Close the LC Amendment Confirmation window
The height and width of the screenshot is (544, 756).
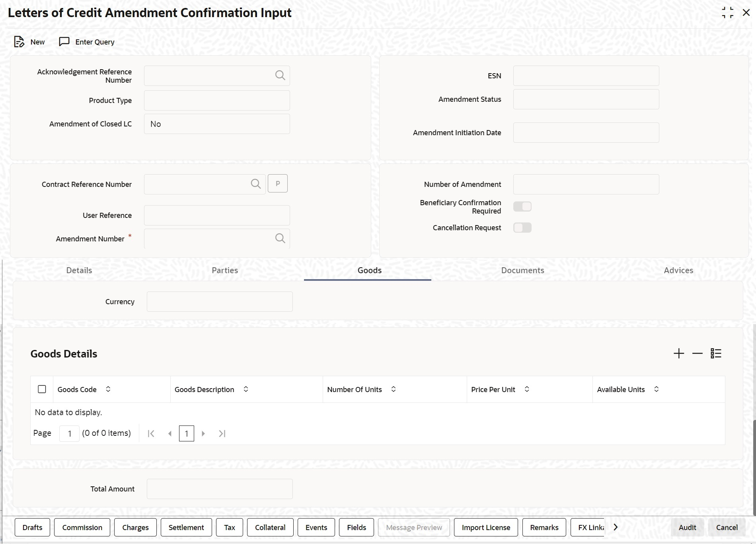[x=746, y=12]
